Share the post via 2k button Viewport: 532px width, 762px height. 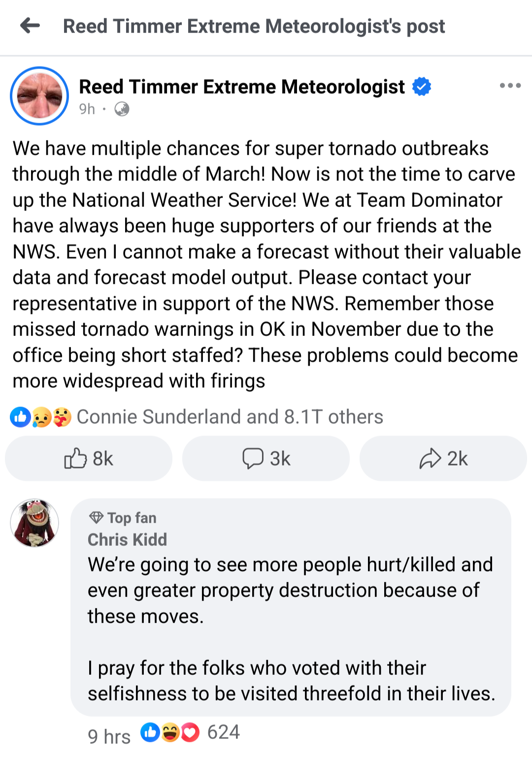(x=443, y=459)
